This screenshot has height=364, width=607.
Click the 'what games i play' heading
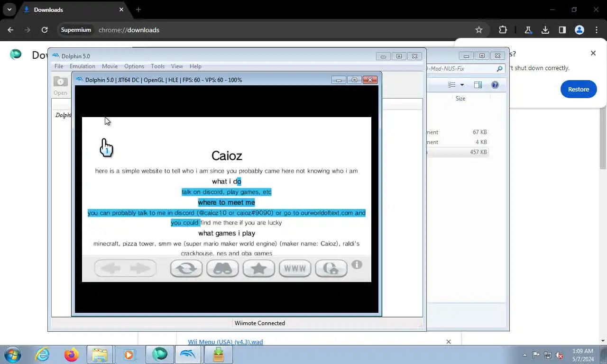pyautogui.click(x=227, y=233)
